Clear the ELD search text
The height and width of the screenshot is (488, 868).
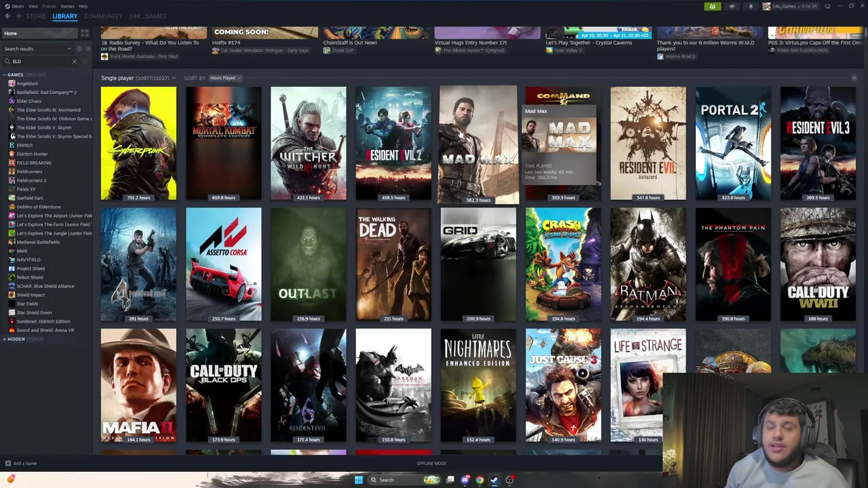pos(75,62)
